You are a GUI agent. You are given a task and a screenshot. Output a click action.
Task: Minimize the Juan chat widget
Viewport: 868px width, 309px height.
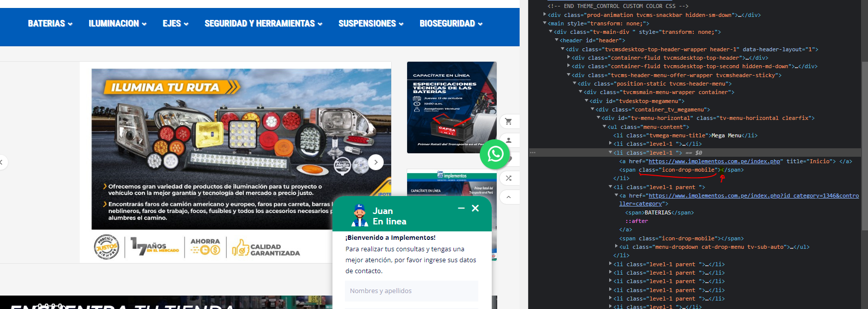461,208
